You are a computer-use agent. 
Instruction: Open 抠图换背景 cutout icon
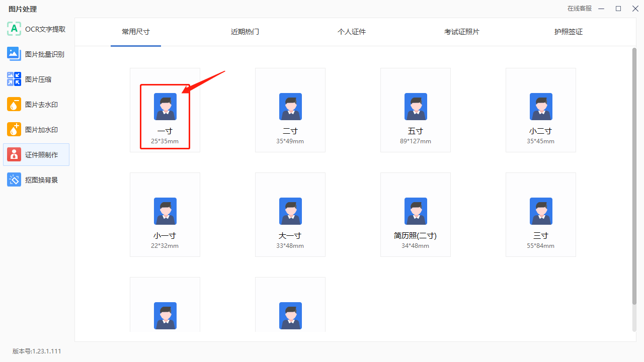14,180
